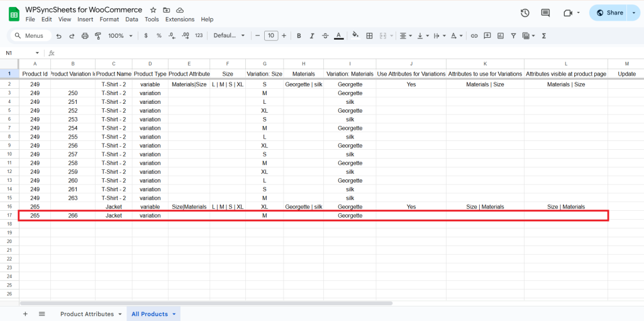Format as percent
The height and width of the screenshot is (321, 644).
point(159,36)
